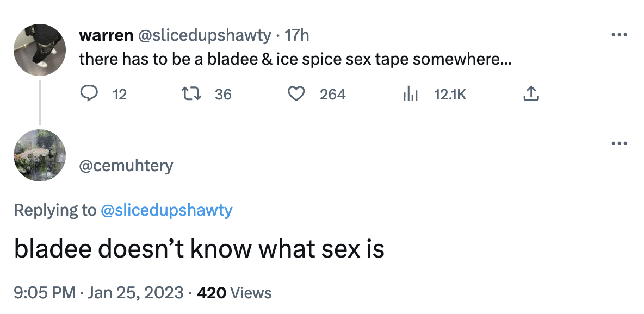
Task: View analytics for warren's tweet
Action: coord(410,93)
